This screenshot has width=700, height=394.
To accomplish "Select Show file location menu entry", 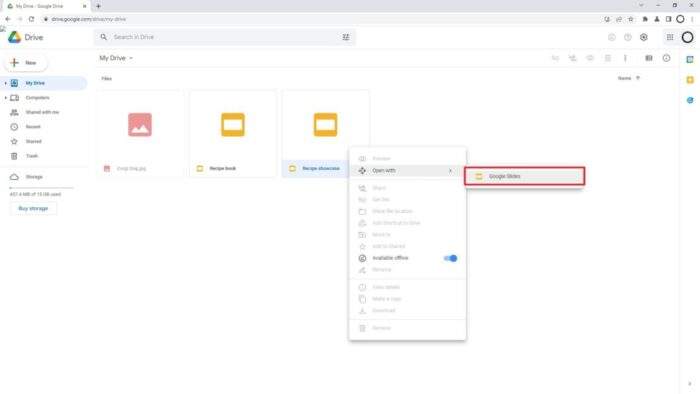I will coord(407,211).
